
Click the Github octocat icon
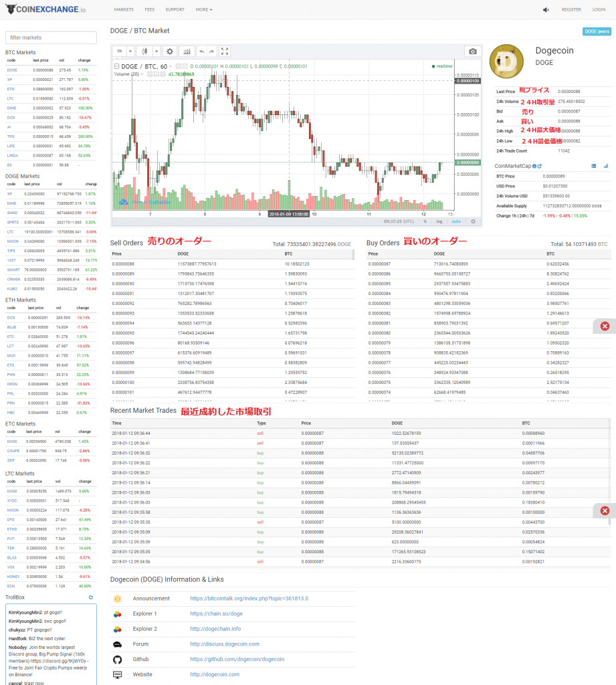[117, 659]
